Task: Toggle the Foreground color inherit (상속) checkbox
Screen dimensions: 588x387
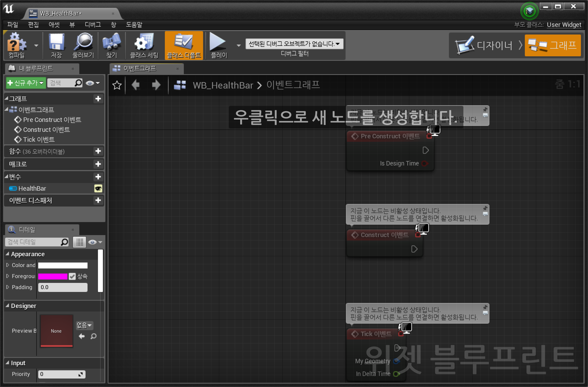Action: click(x=73, y=276)
